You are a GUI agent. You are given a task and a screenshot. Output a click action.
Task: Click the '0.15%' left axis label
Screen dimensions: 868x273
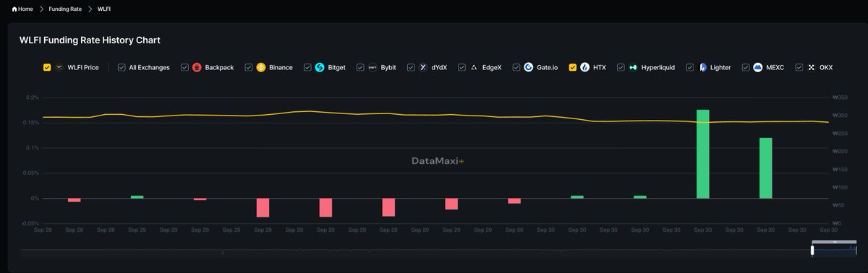(x=30, y=123)
